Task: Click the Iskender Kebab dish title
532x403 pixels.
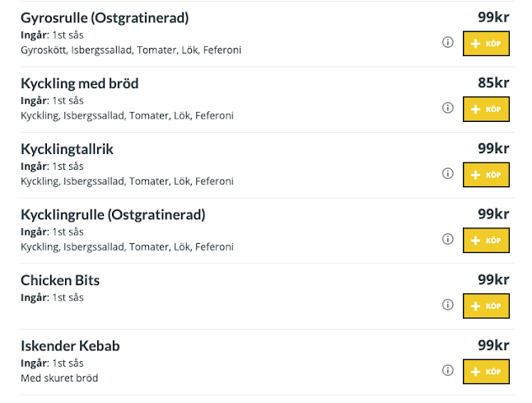Action: point(70,346)
